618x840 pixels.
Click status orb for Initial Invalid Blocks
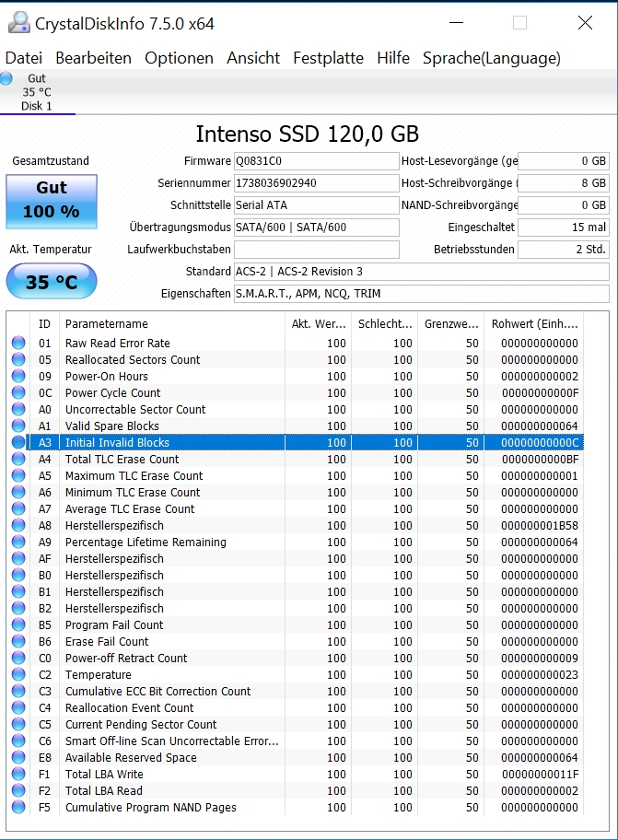click(18, 442)
